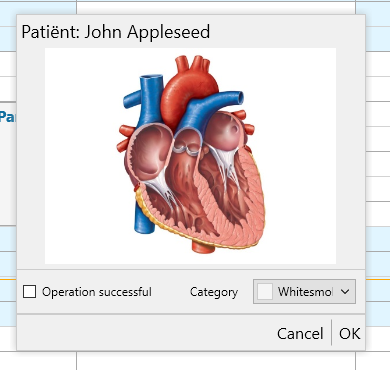Viewport: 390px width, 370px height.
Task: Click the red aorta arch in the image
Action: coord(188,87)
